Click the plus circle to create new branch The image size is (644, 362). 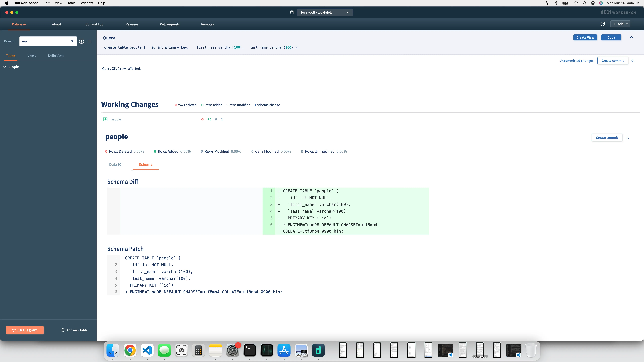(x=82, y=41)
